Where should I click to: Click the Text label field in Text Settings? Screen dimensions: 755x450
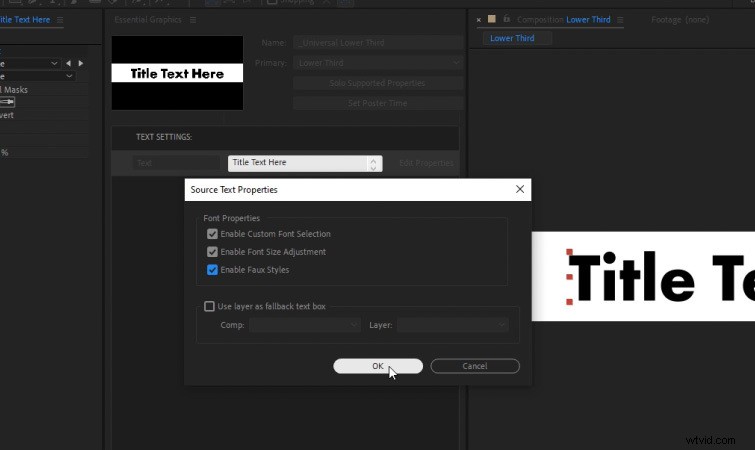click(176, 163)
